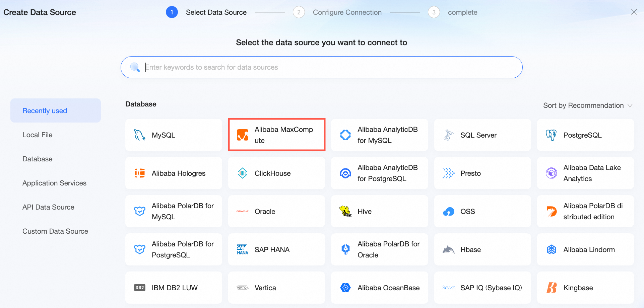Go to Custom Data Source category
Viewport: 644px width, 308px height.
55,231
